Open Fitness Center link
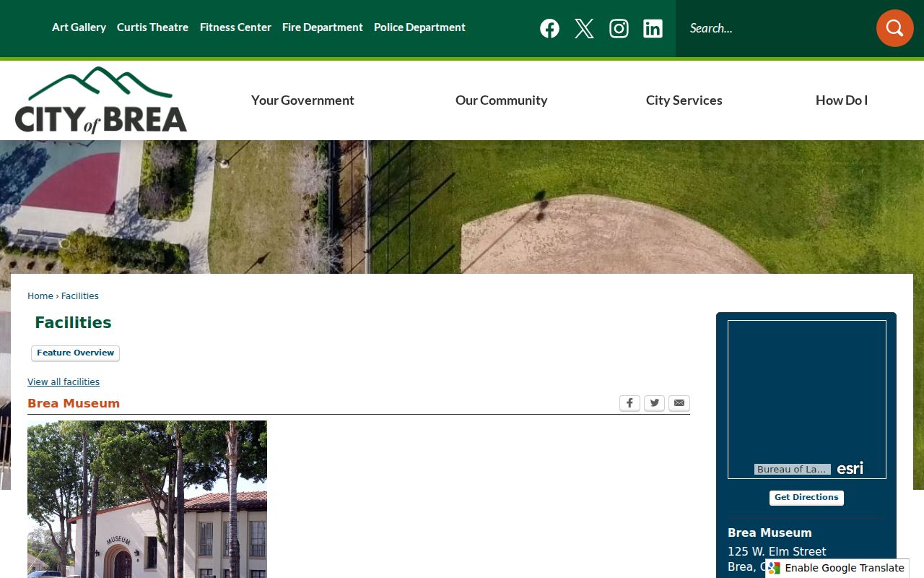 click(x=235, y=27)
